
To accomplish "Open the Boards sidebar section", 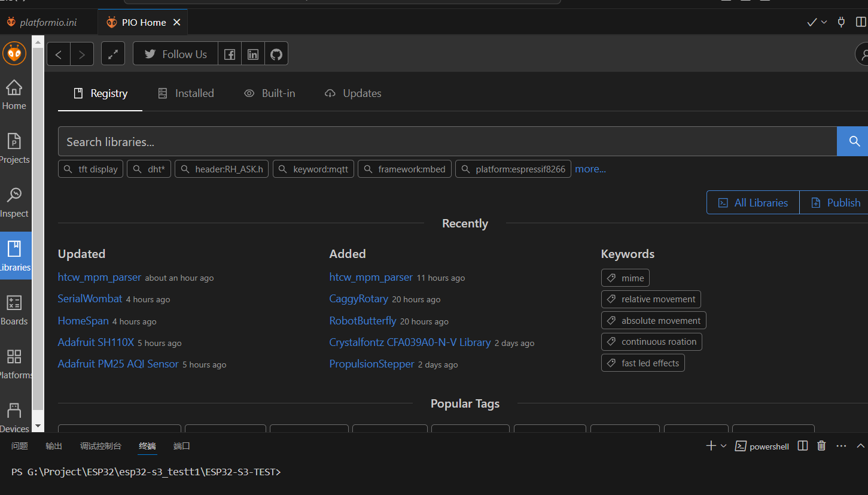I will (14, 310).
